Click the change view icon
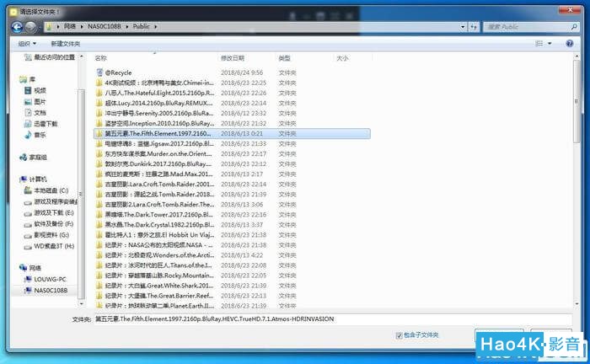 539,44
